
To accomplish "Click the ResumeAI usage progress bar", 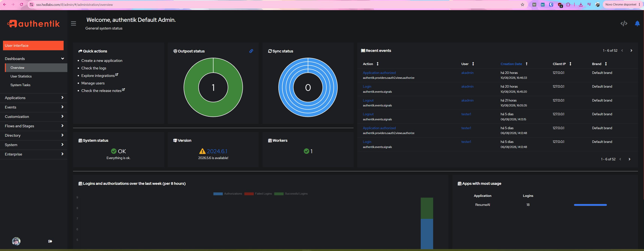I will (x=590, y=205).
